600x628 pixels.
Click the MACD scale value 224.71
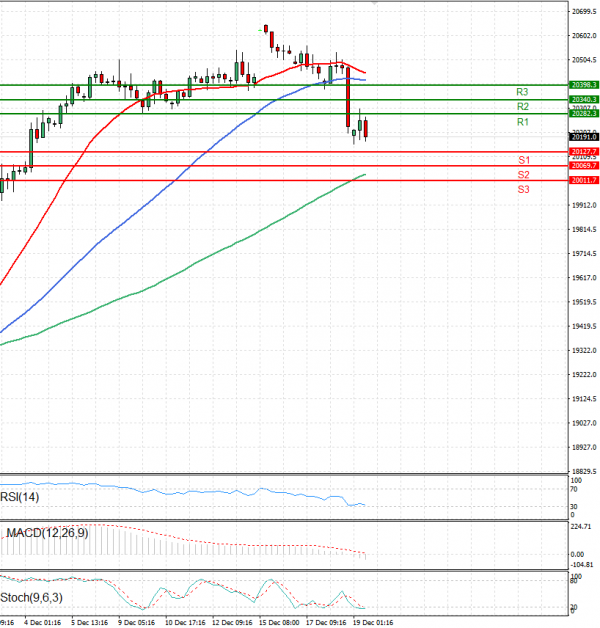(x=581, y=526)
